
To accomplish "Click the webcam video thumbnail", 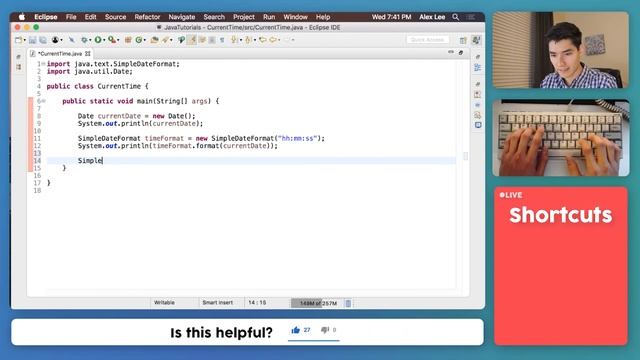I will [x=560, y=50].
